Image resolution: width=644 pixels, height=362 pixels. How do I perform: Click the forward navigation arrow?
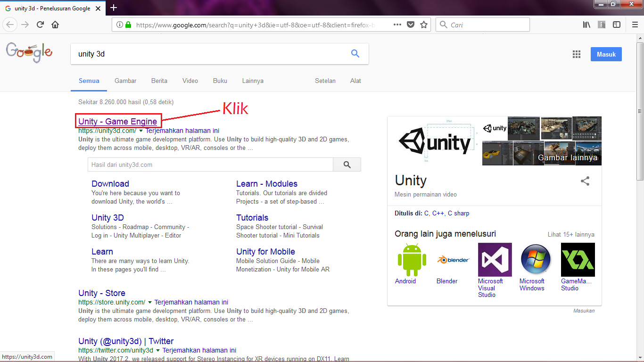coord(25,25)
